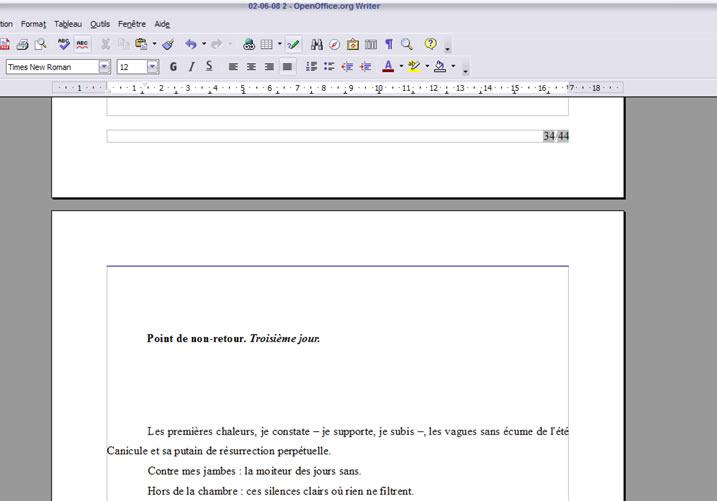Screen dimensions: 717x501
Task: Toggle bold with the G button
Action: pyautogui.click(x=173, y=67)
